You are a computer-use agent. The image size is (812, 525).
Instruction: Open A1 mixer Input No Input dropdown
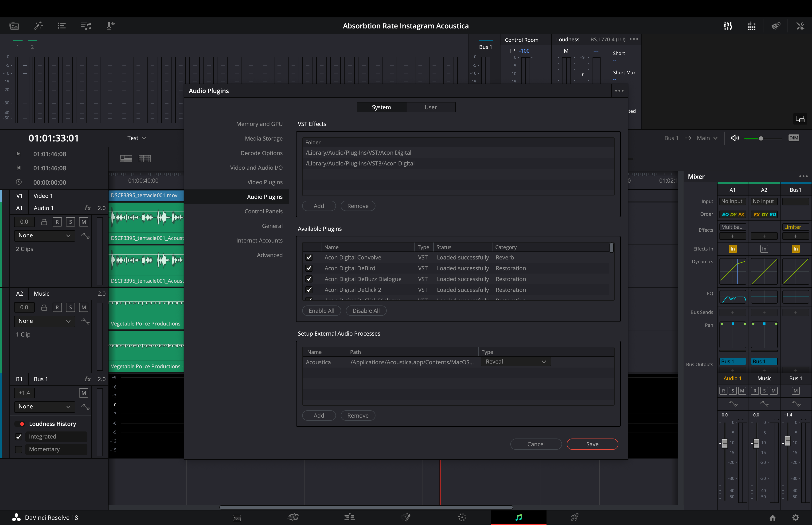[732, 201]
